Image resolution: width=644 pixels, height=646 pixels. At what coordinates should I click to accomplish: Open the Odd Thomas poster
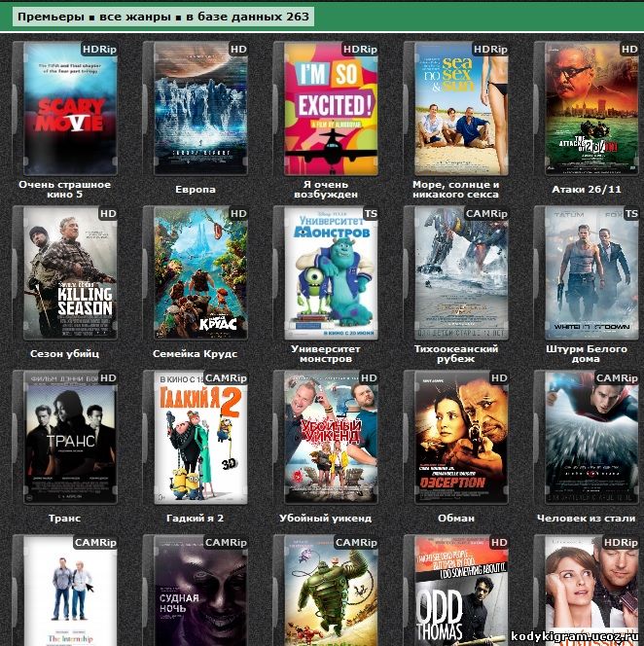(461, 591)
